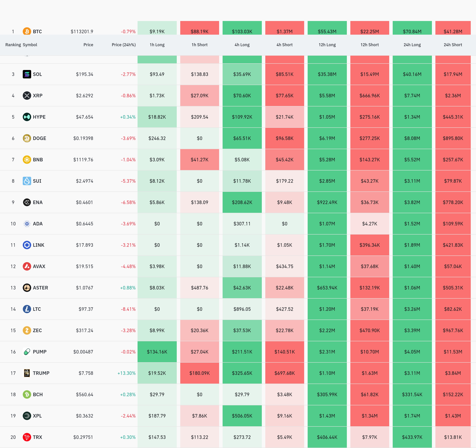Click the HYPE coin icon
476x448 pixels.
pos(27,117)
